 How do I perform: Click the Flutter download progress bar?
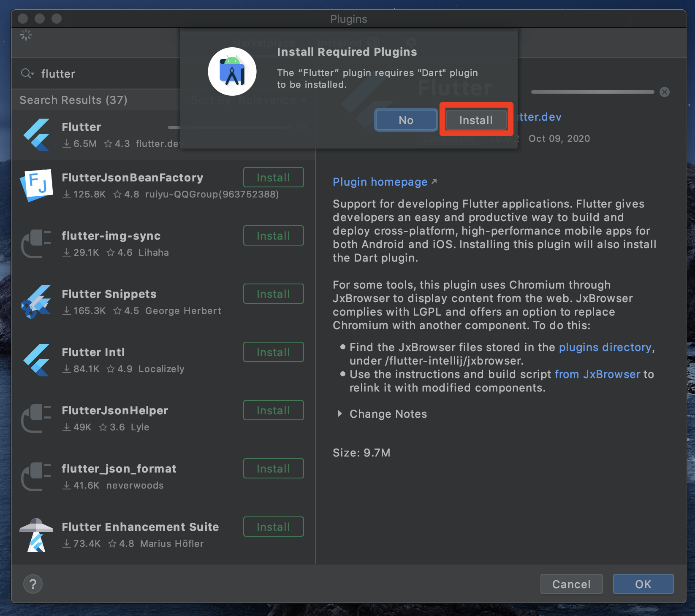[x=592, y=92]
